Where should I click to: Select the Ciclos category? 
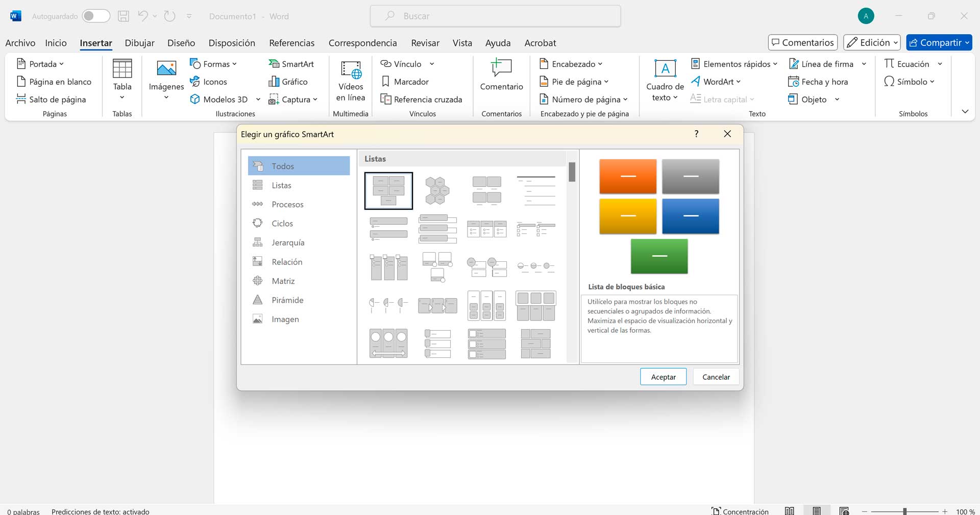click(299, 224)
